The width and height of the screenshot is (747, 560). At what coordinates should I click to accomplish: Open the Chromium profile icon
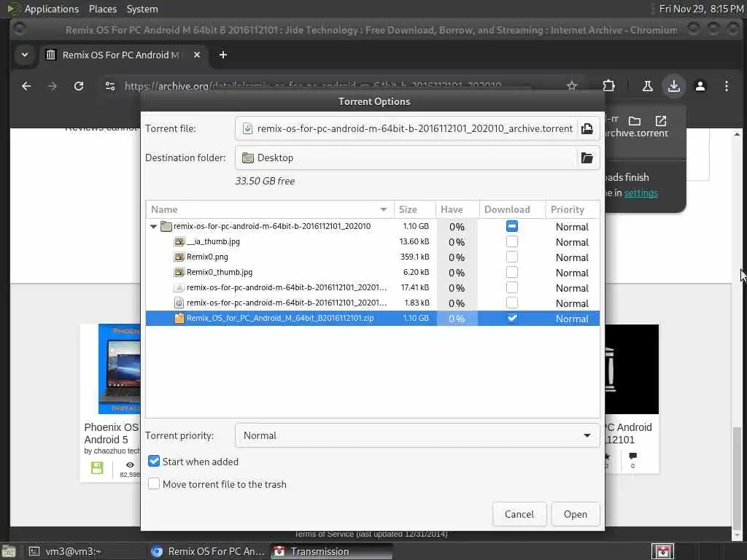pos(700,86)
